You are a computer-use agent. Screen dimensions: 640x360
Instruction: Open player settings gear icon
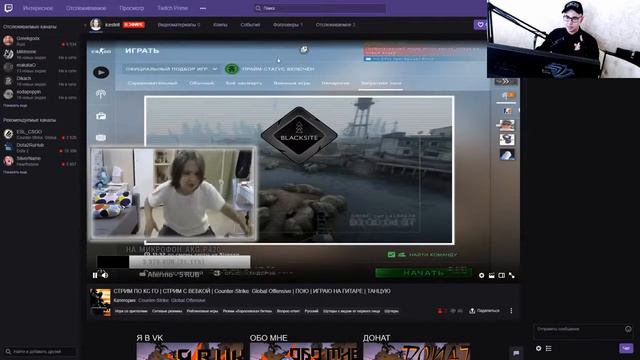click(x=482, y=276)
